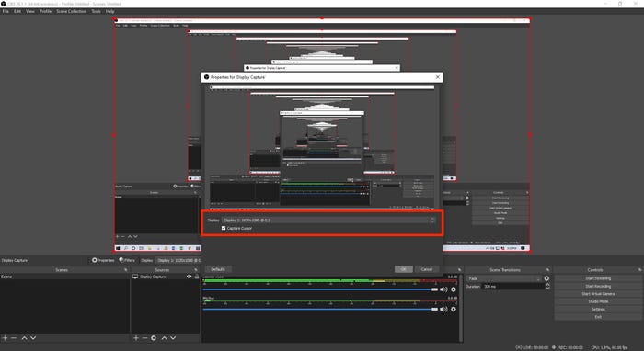Expand the Fade transition dropdown
Viewport: 644px width, 351px height.
pos(504,278)
